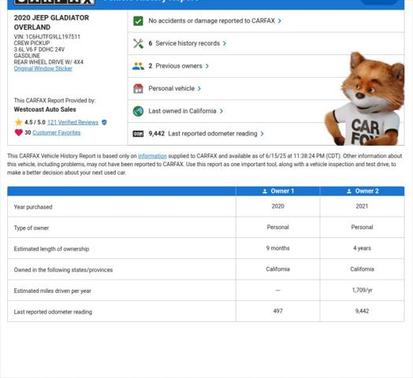Image resolution: width=413 pixels, height=378 pixels.
Task: Click the 'Last reported odometer reading' table label
Action: (x=53, y=312)
